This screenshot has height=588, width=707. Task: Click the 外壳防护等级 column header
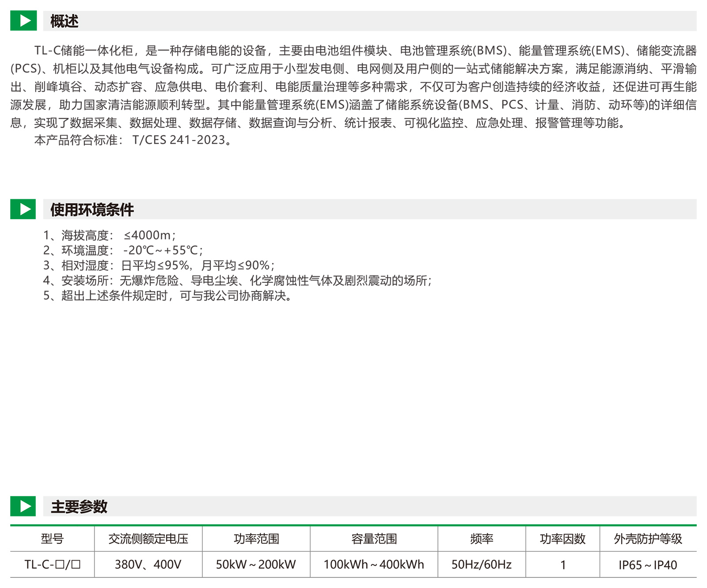(x=648, y=539)
